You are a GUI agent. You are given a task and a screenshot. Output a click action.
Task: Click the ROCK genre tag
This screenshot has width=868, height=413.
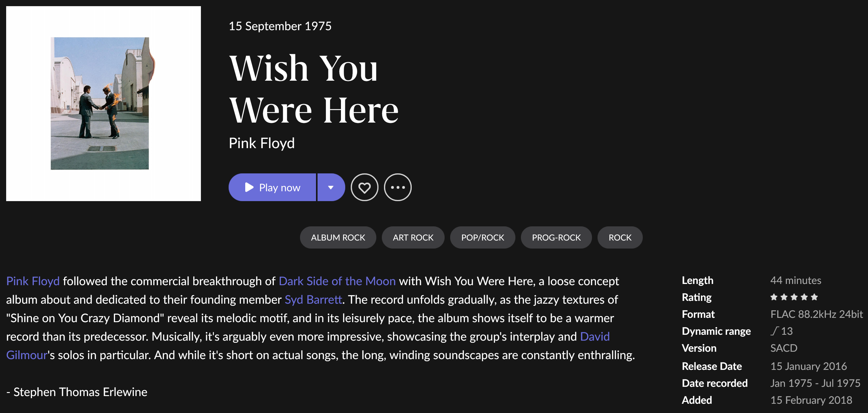(x=620, y=238)
